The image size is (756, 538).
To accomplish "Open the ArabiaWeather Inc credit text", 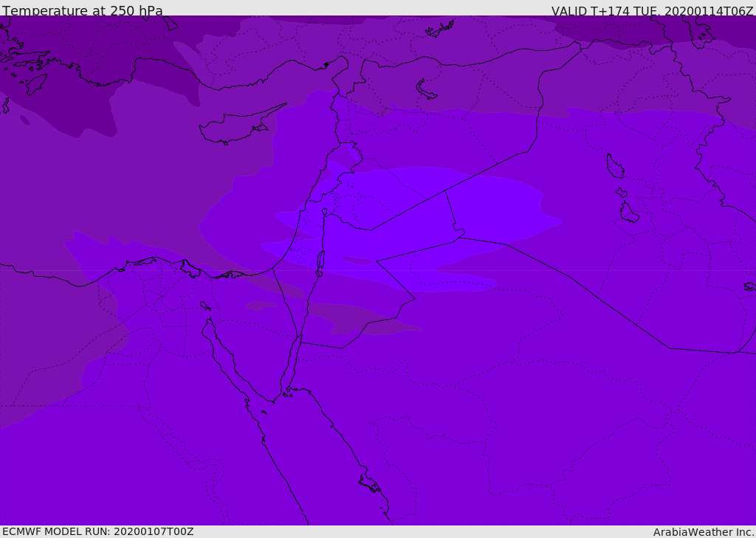I will click(703, 532).
